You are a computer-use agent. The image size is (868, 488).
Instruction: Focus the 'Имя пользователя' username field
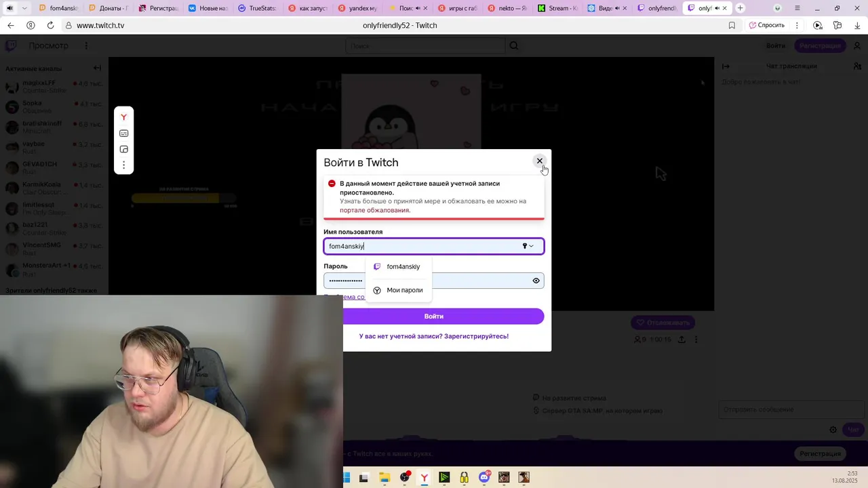point(434,246)
